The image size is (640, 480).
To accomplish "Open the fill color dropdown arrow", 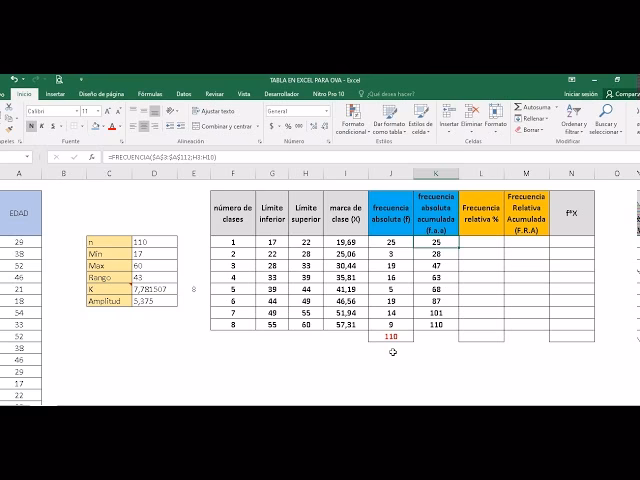I will tap(103, 127).
